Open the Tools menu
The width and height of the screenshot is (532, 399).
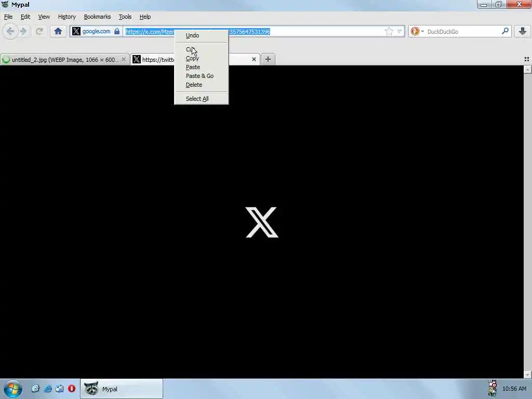[125, 17]
